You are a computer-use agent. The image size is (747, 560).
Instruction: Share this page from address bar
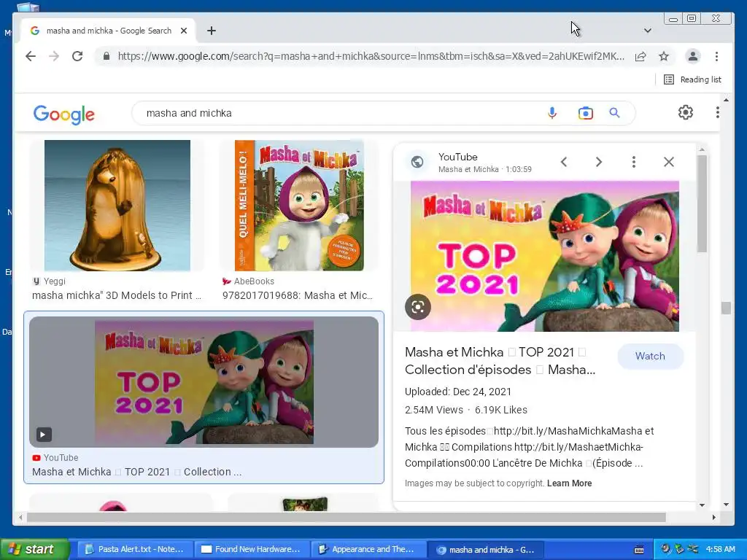click(640, 56)
